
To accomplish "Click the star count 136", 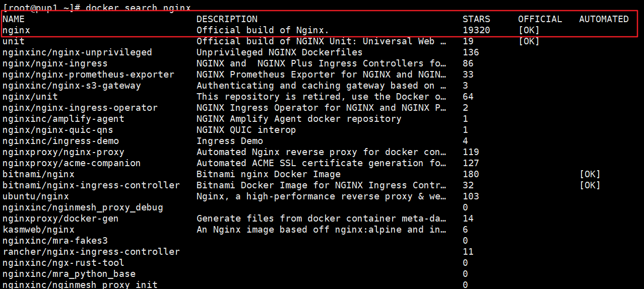I will point(471,52).
